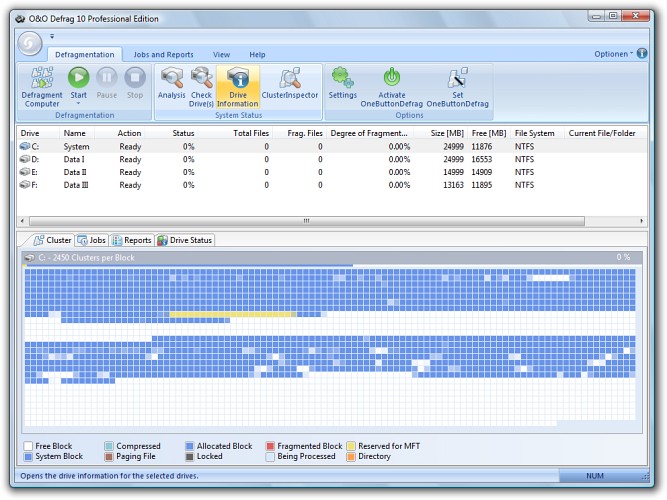The width and height of the screenshot is (667, 500).
Task: Open Drive Information
Action: pyautogui.click(x=238, y=87)
